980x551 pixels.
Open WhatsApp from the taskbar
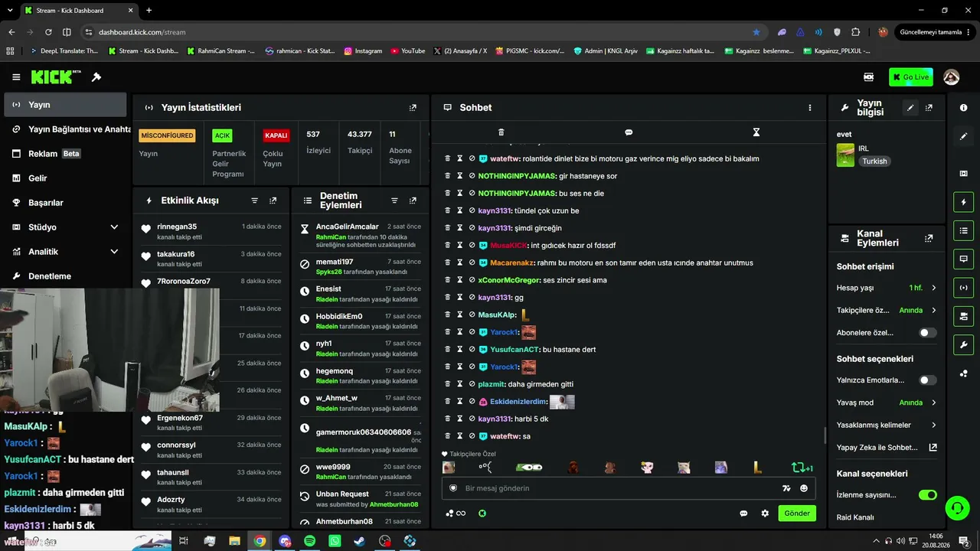tap(335, 541)
